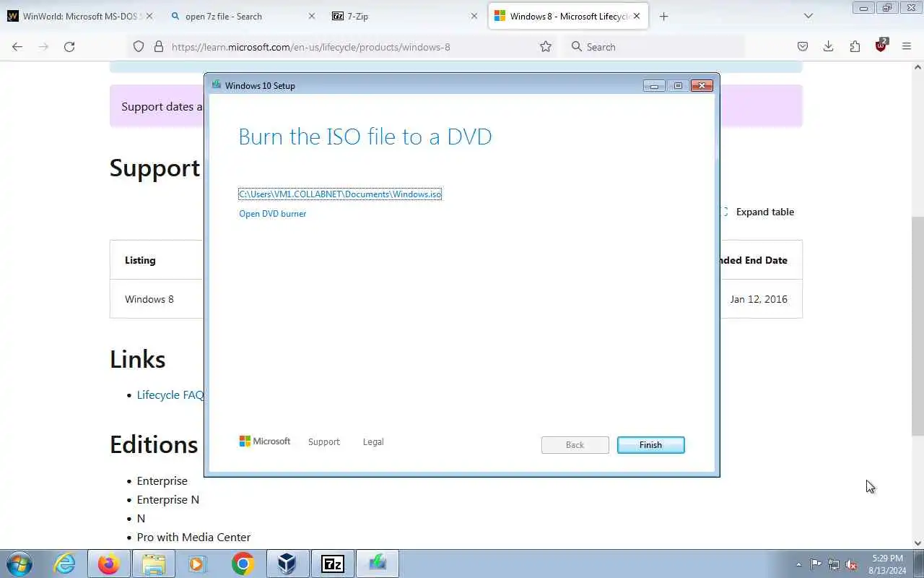
Task: Open Windows Explorer folder in the taskbar
Action: point(153,564)
